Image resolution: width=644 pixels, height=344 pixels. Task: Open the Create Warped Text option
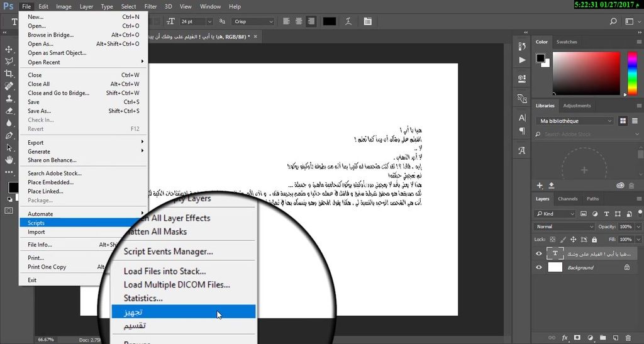348,21
